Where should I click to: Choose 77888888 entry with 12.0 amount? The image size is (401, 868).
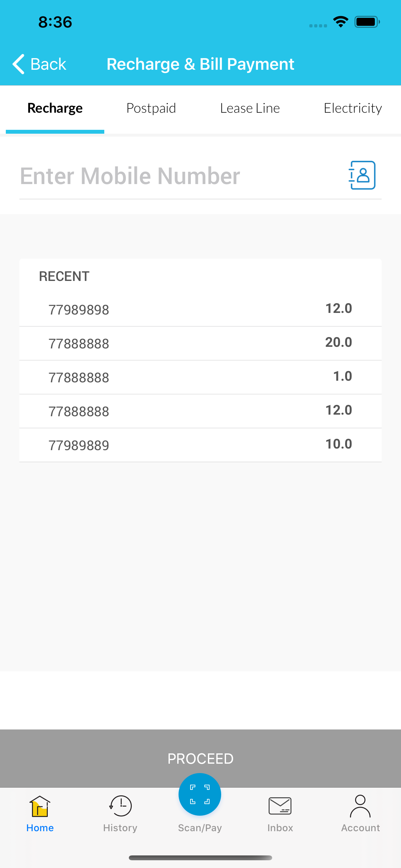[200, 411]
